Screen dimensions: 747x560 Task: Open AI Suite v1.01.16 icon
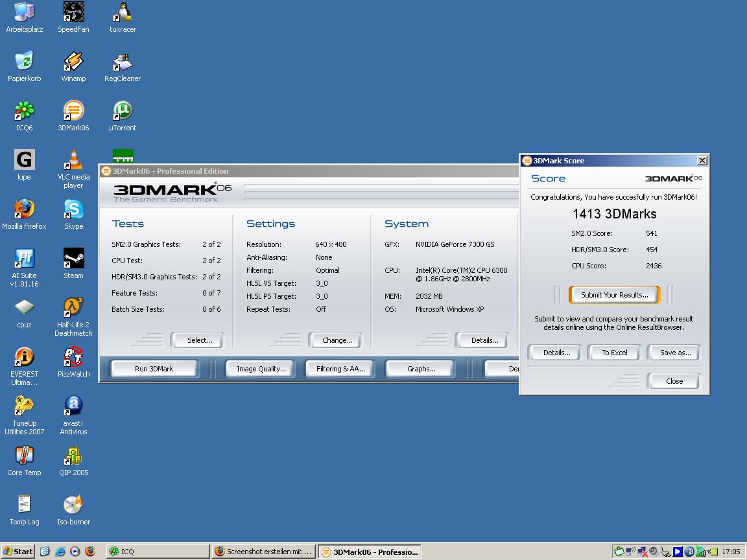pyautogui.click(x=24, y=268)
